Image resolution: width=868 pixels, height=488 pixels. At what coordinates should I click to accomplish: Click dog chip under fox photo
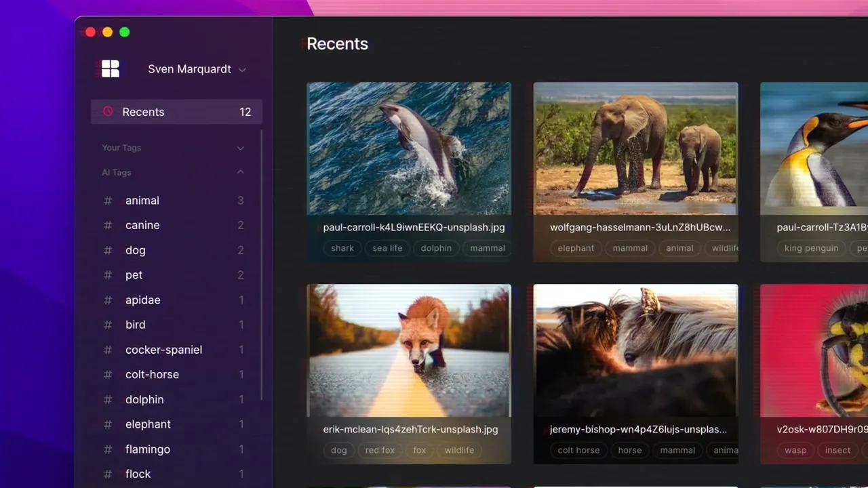[339, 450]
